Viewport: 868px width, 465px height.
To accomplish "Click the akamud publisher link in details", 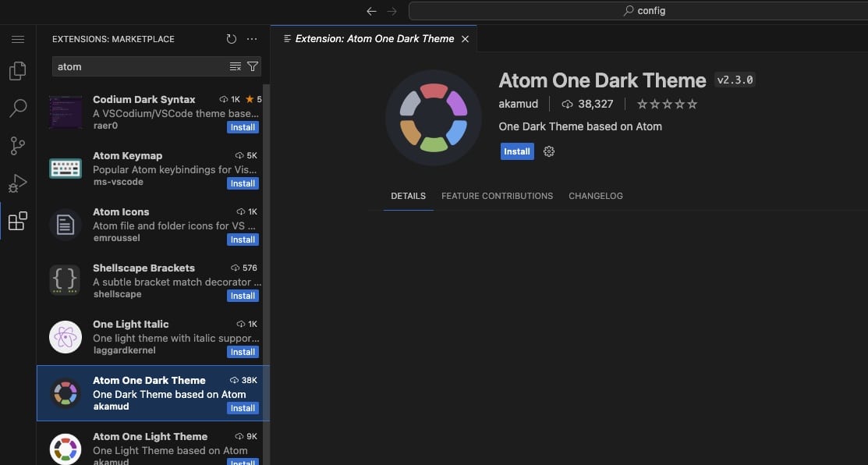I will pos(518,104).
